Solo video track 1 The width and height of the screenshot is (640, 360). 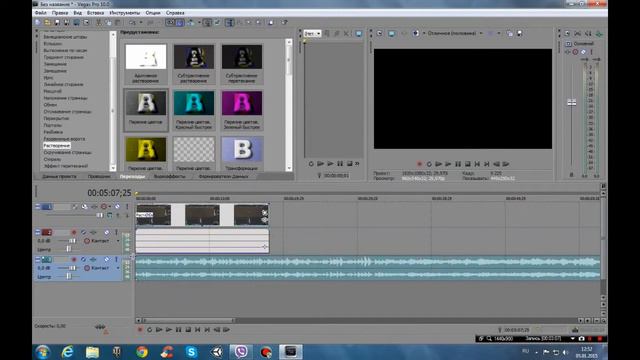click(x=127, y=207)
